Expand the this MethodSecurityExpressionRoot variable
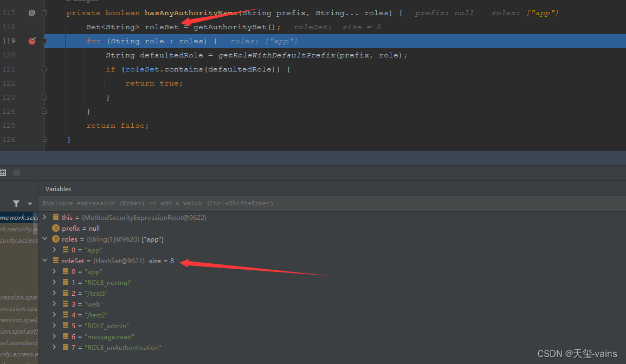Screen dimensions: 626x364 pos(45,217)
